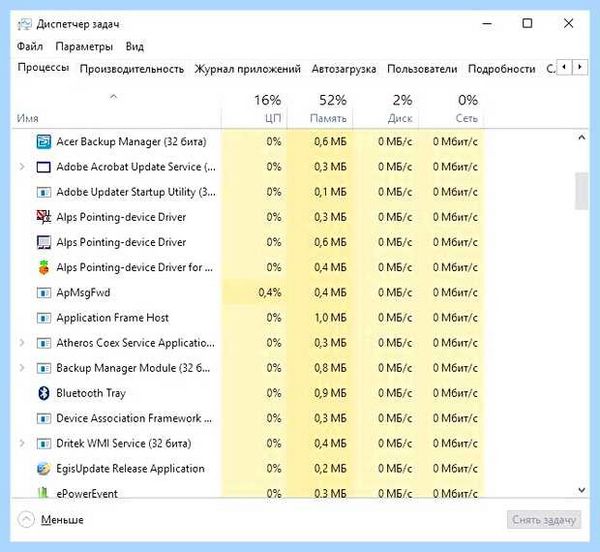Click the 0,4% CPU value for ApMsgFwd
The height and width of the screenshot is (552, 600).
(x=270, y=293)
